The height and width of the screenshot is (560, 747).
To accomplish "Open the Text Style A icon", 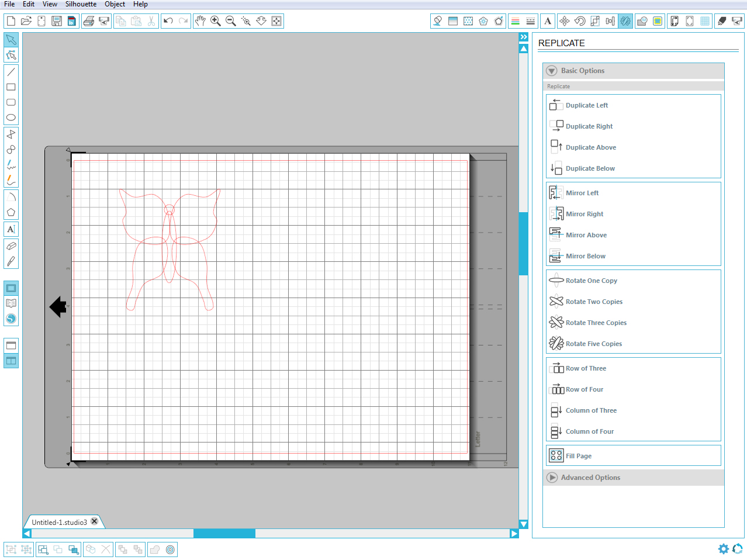I will pos(548,21).
